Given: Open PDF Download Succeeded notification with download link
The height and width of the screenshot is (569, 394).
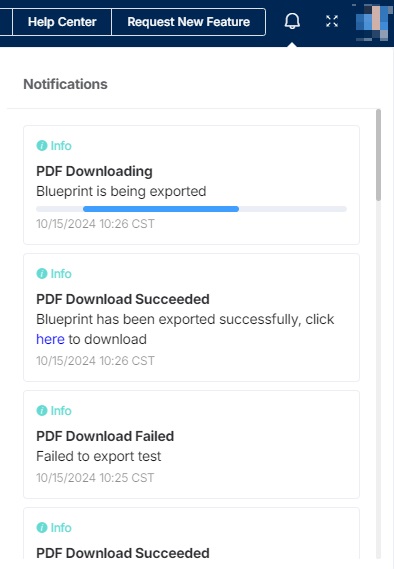Looking at the screenshot, I should coord(192,318).
